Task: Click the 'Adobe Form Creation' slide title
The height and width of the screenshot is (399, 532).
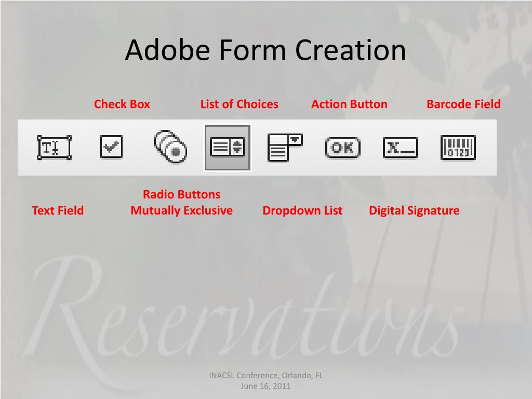Action: [x=265, y=50]
